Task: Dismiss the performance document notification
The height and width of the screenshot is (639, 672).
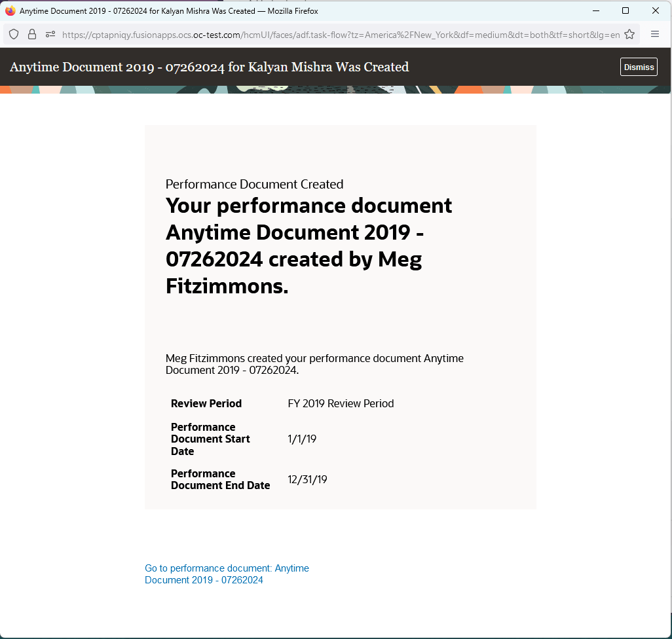Action: (x=638, y=66)
